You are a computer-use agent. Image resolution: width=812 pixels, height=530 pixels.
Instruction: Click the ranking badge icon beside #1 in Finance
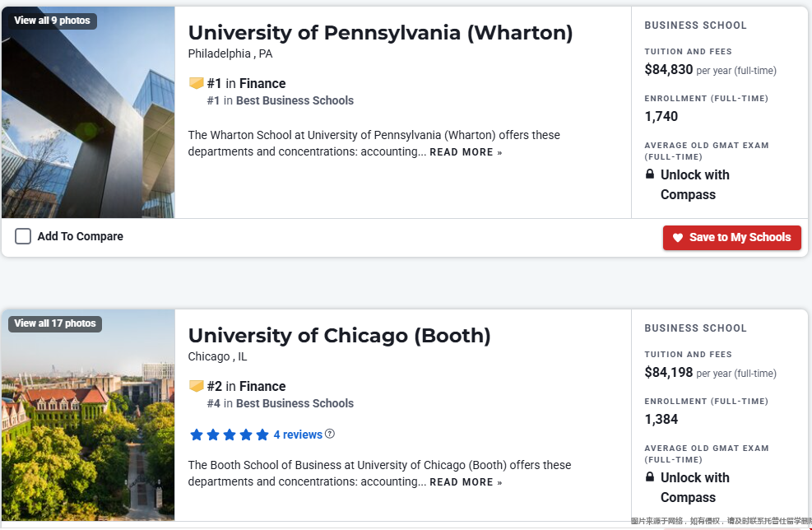[x=197, y=83]
